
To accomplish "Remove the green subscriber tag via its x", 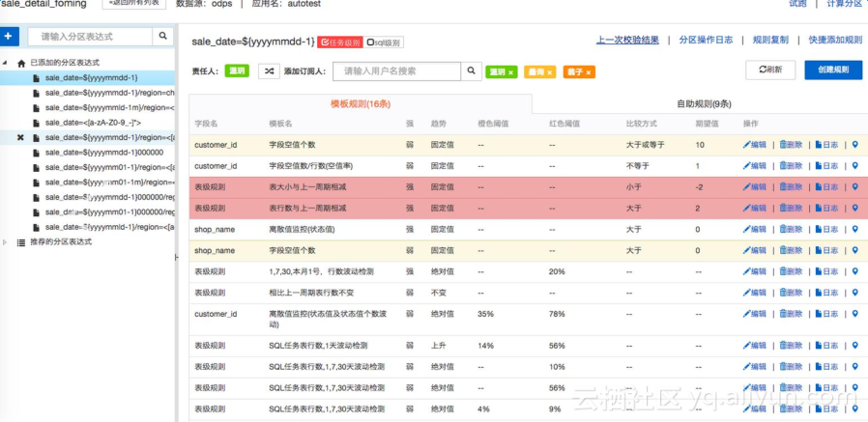I will (510, 71).
